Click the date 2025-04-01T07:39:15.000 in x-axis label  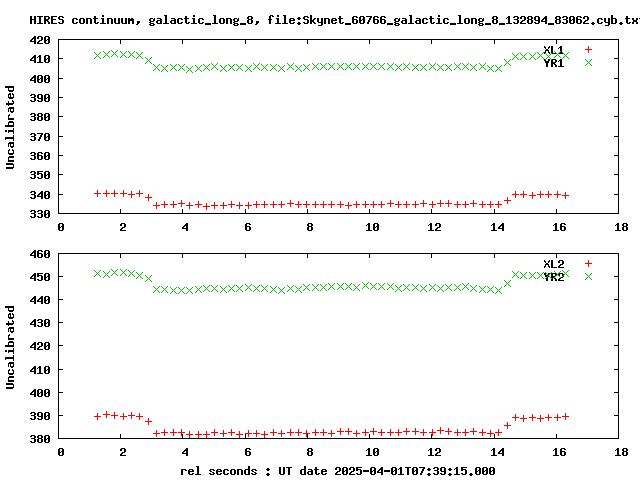tap(415, 471)
